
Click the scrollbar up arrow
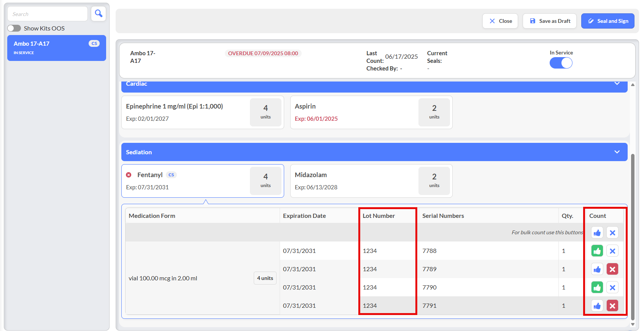pyautogui.click(x=633, y=85)
